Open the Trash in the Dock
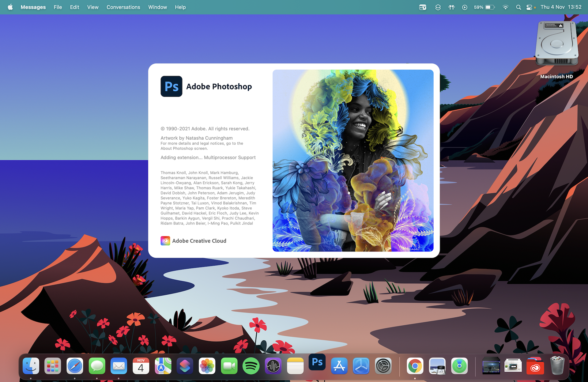 click(x=557, y=365)
